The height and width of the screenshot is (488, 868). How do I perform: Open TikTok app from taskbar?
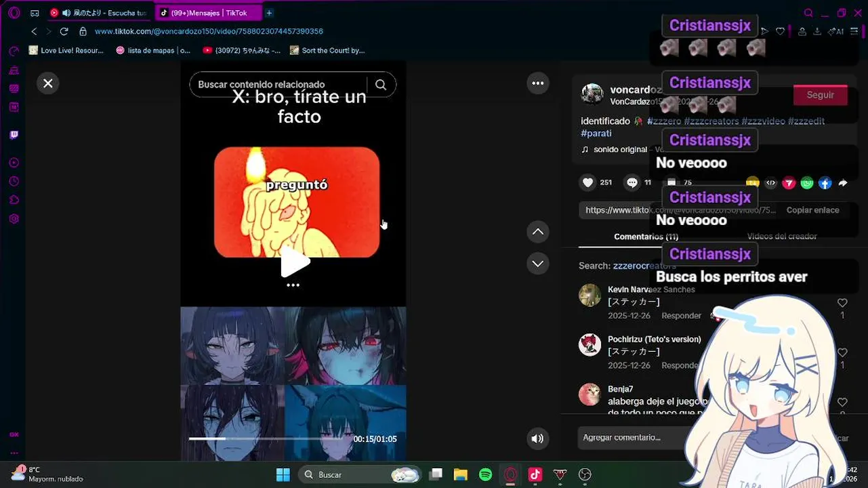coord(535,474)
